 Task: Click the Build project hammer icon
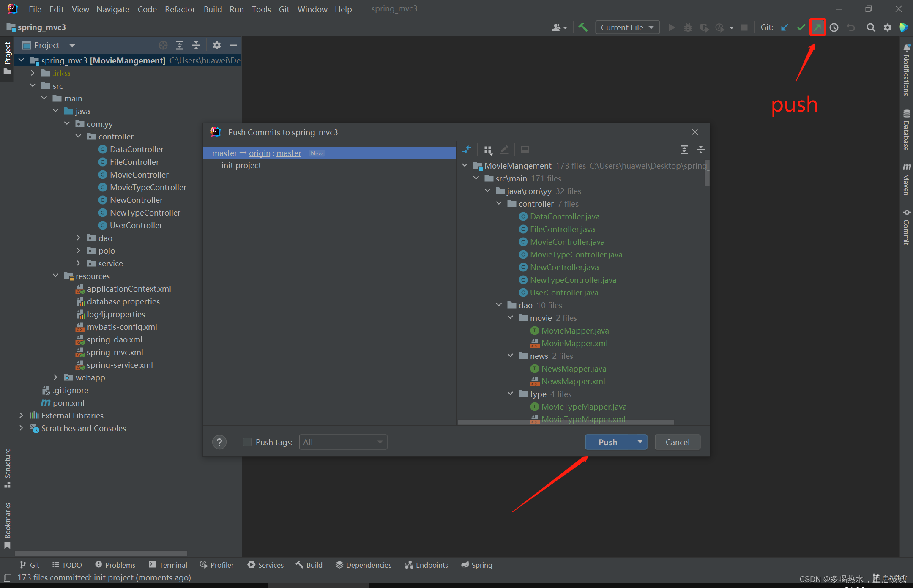[x=583, y=27]
